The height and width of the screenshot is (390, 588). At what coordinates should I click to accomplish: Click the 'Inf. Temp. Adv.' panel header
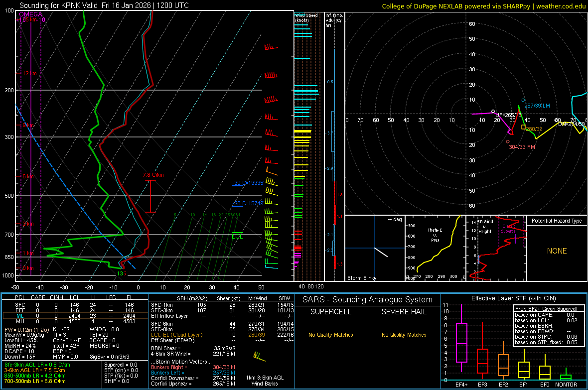(334, 20)
